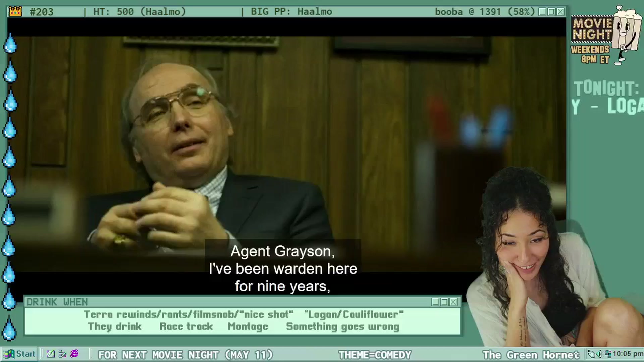Select the BIG PP: Haalmo text
Screen dimensions: 644x362
tap(291, 12)
